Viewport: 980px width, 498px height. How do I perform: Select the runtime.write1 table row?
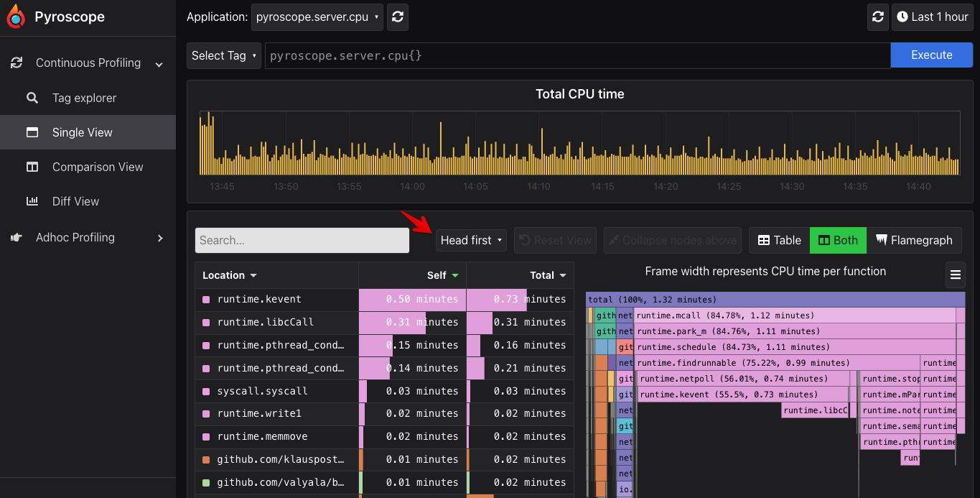point(384,413)
